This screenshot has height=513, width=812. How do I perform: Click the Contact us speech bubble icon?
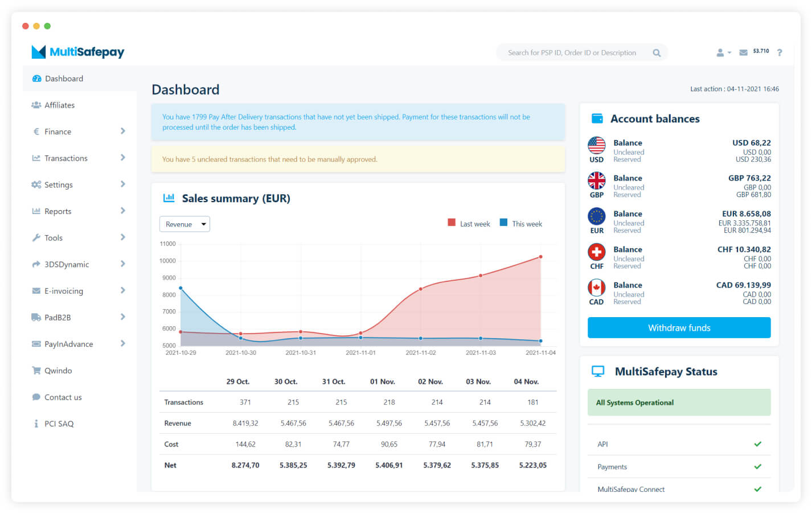pyautogui.click(x=36, y=397)
